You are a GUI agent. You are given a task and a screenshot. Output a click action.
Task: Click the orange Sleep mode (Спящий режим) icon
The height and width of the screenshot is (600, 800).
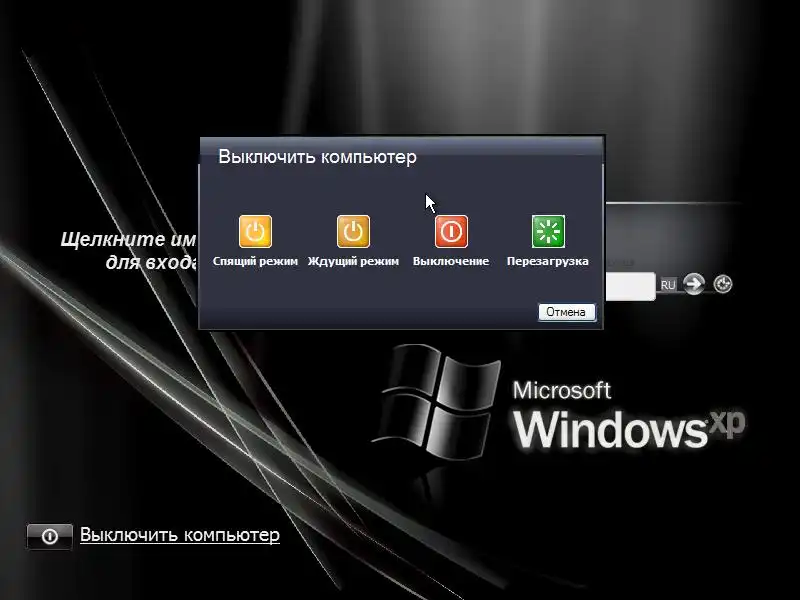256,232
